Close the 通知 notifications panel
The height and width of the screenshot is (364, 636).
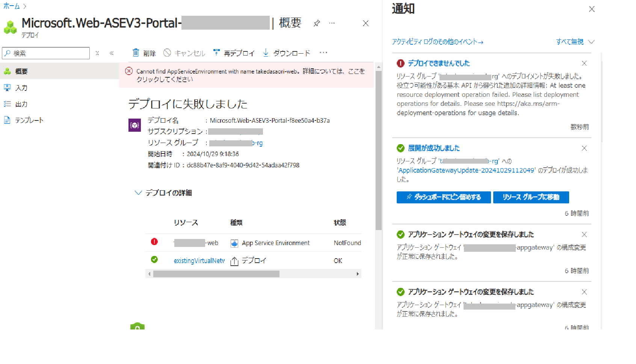click(x=592, y=9)
